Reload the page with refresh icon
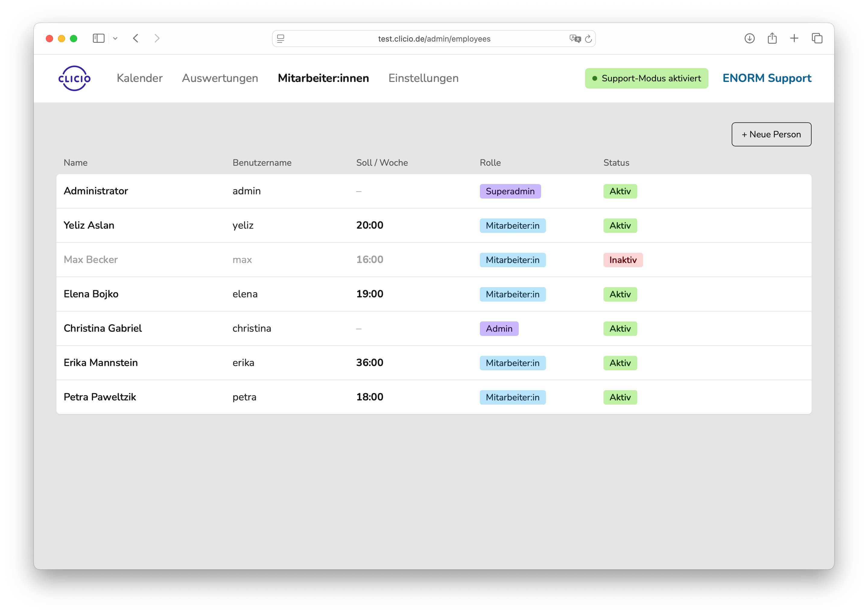 [x=588, y=39]
